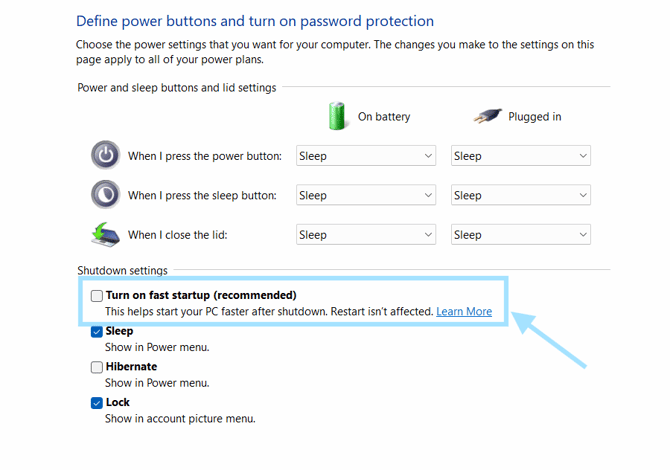Click the Lock option label
This screenshot has width=670, height=470.
click(118, 402)
